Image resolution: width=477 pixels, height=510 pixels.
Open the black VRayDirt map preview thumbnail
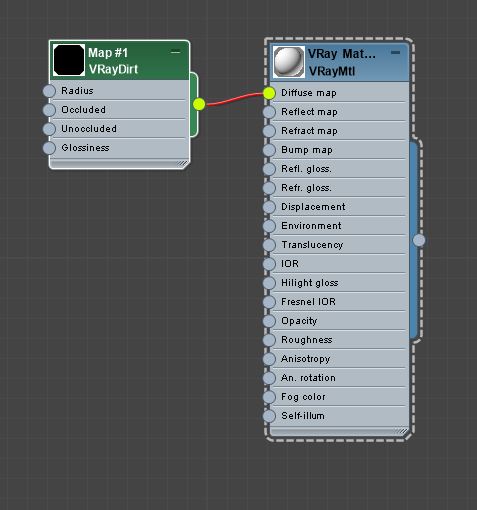(69, 60)
